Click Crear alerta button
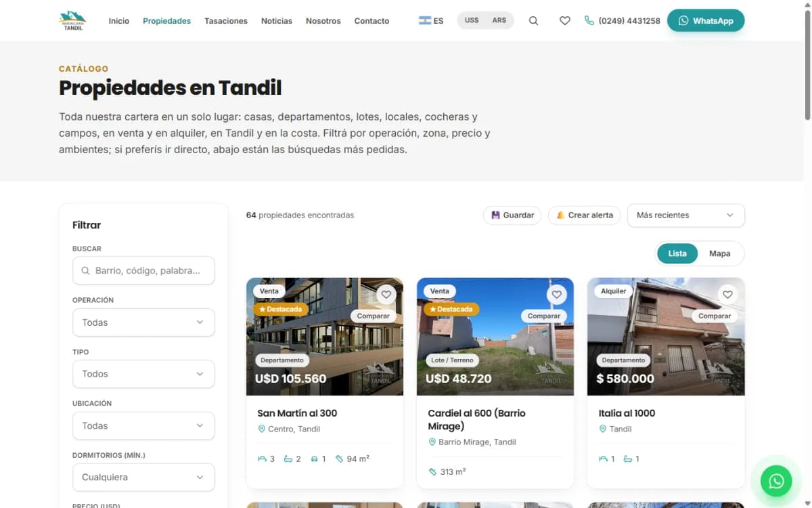Image resolution: width=812 pixels, height=508 pixels. (x=584, y=215)
